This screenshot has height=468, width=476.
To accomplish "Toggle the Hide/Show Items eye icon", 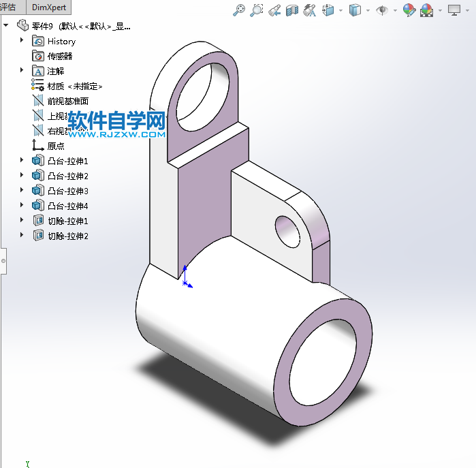I will pos(382,10).
